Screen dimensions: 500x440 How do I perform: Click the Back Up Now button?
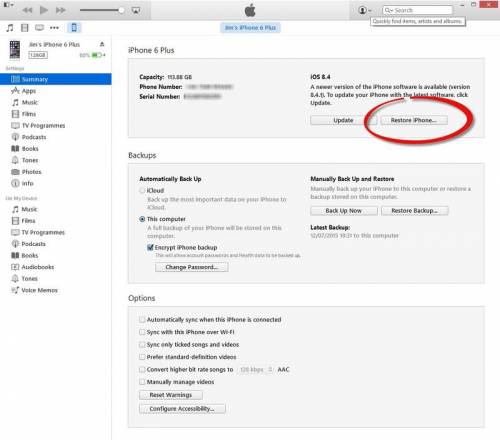[344, 211]
